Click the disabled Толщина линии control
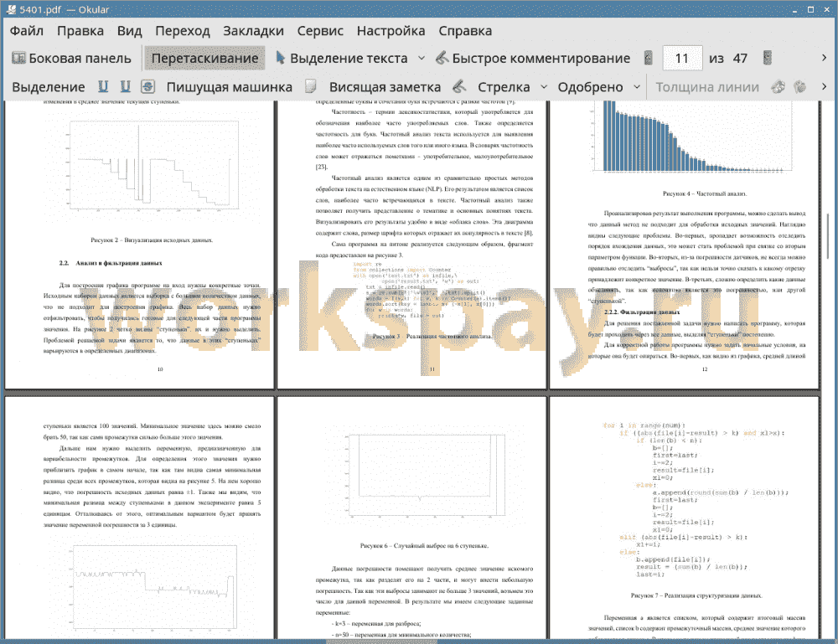This screenshot has width=838, height=644. (x=707, y=87)
